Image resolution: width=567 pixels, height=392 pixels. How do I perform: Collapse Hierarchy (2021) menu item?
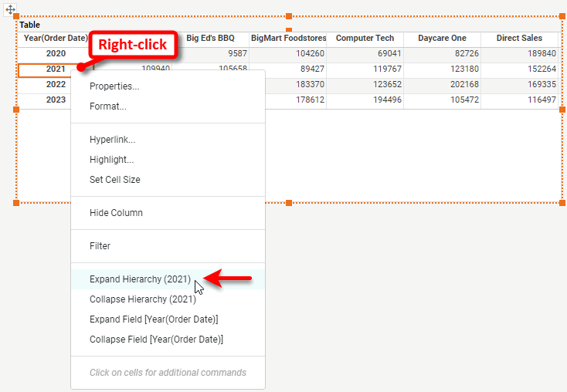coord(142,299)
